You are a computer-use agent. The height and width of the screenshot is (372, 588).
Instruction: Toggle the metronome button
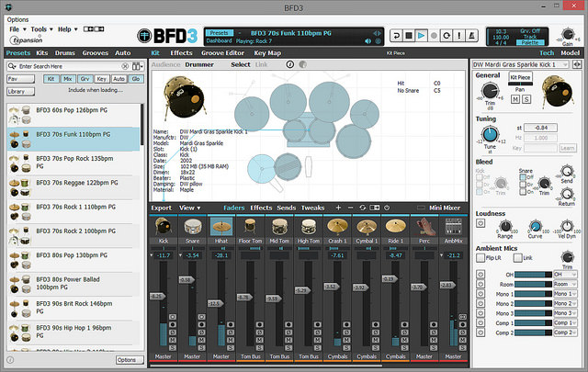tap(471, 36)
